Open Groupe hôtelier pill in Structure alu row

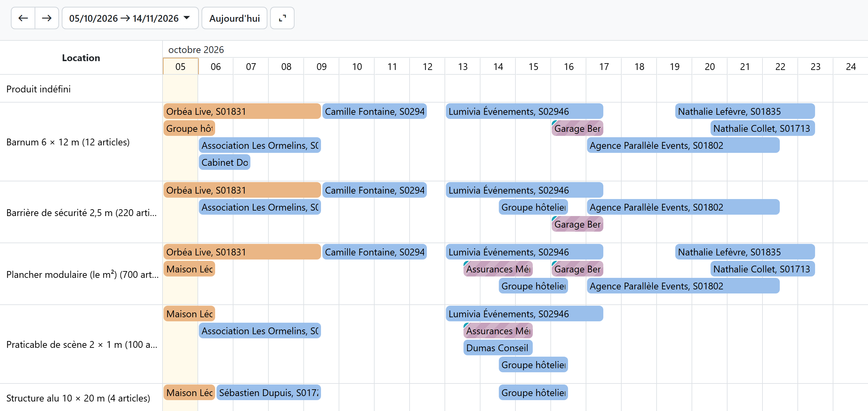pyautogui.click(x=533, y=392)
